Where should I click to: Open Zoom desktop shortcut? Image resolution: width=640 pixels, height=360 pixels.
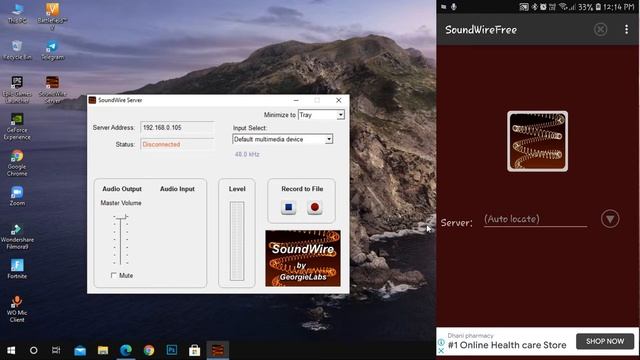click(x=17, y=196)
